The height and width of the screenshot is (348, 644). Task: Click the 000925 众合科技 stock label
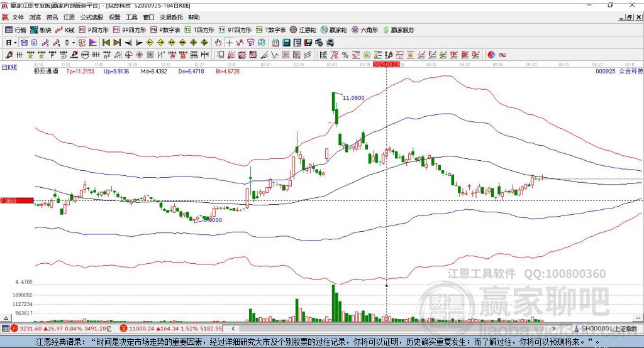(619, 71)
